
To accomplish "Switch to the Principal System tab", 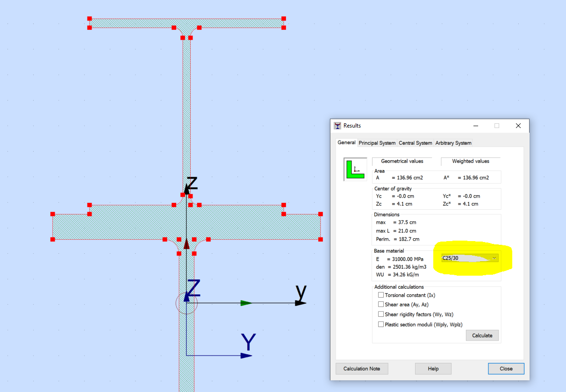I will coord(377,143).
